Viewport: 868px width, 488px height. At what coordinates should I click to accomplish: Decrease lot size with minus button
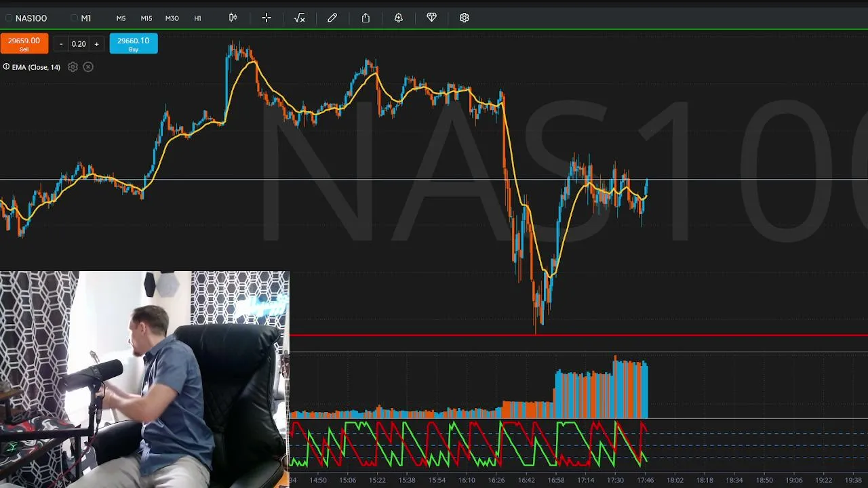61,44
